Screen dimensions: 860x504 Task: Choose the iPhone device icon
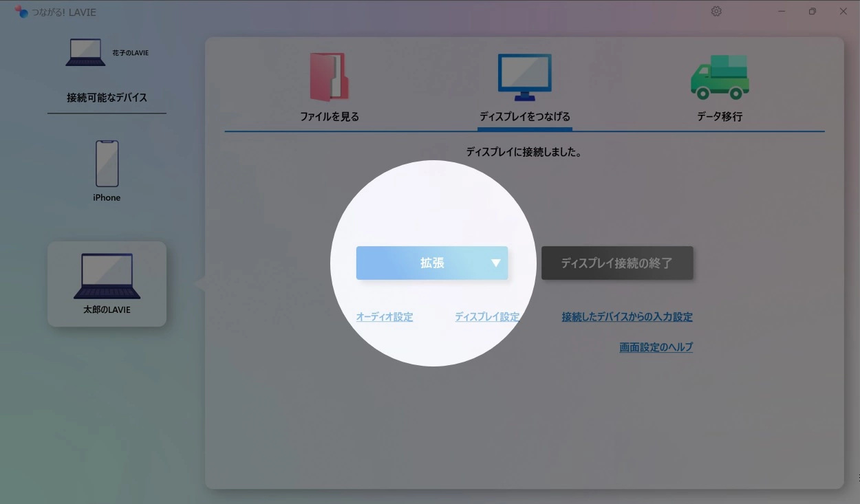(x=107, y=164)
